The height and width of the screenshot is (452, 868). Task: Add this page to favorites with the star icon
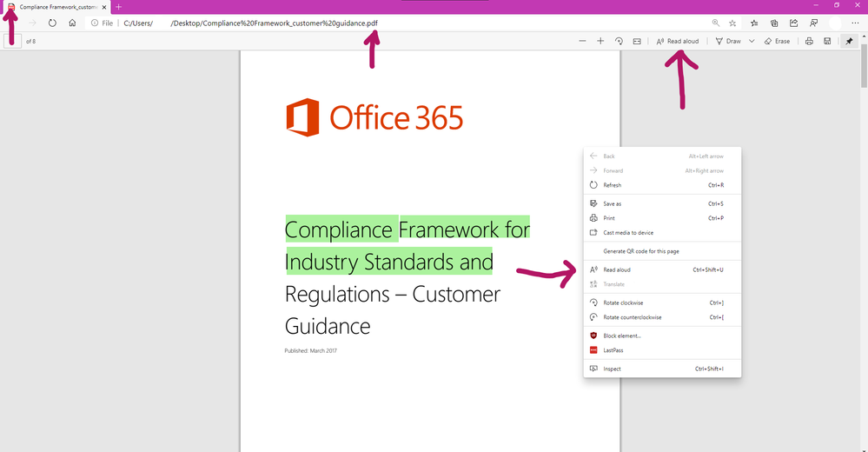pyautogui.click(x=732, y=23)
